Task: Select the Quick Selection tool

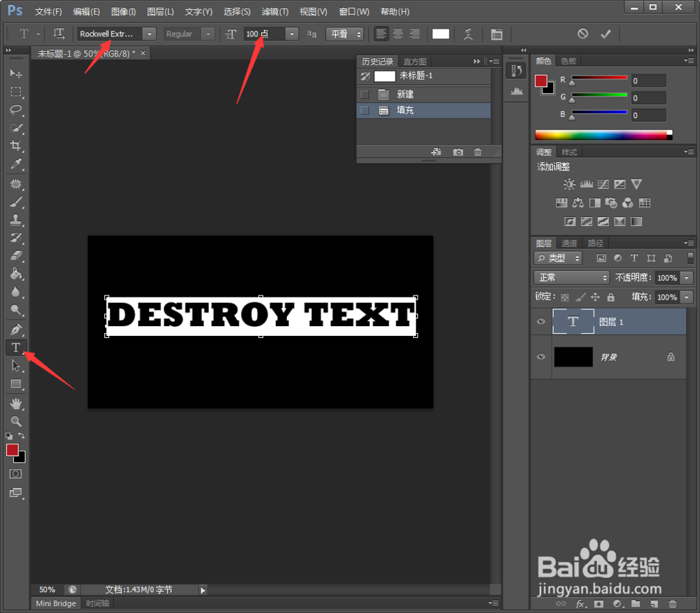Action: pos(16,128)
